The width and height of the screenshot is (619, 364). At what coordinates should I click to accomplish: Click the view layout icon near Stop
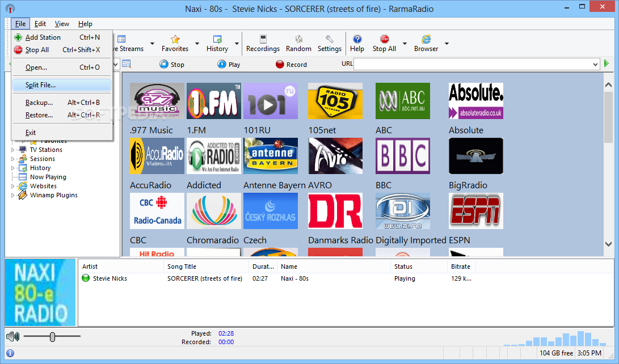pyautogui.click(x=127, y=64)
